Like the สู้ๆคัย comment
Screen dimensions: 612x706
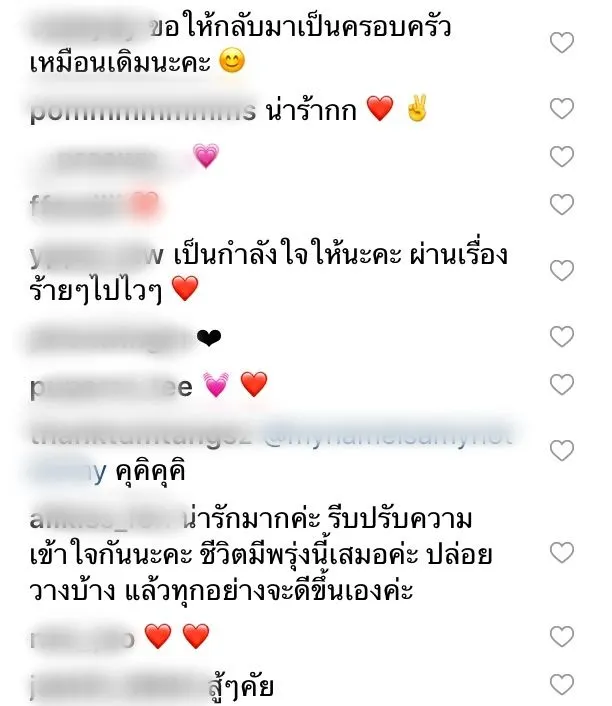click(x=562, y=685)
